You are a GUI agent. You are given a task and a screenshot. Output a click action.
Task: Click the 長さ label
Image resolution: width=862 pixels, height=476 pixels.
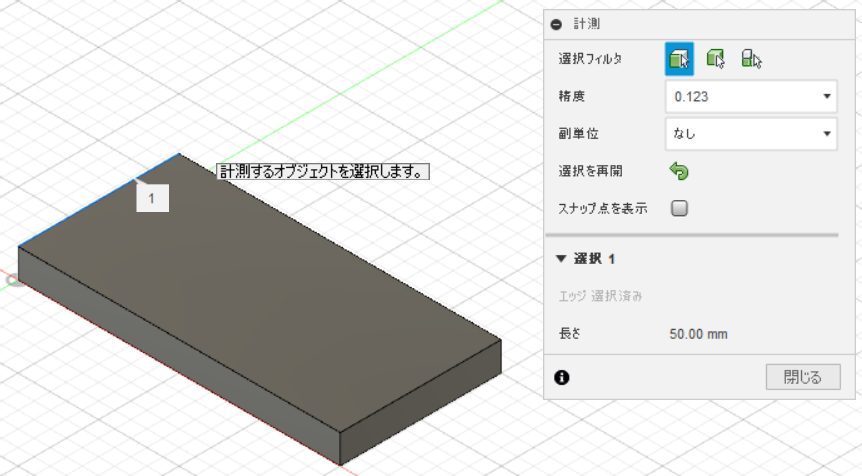570,334
